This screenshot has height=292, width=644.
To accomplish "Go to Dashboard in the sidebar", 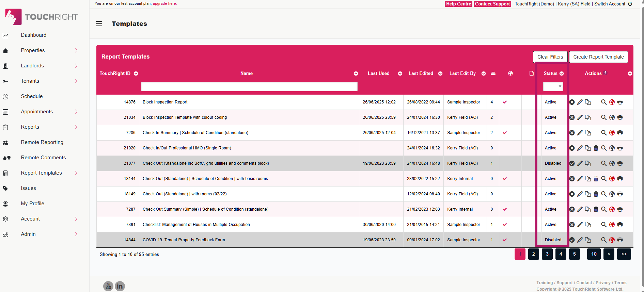I will click(x=33, y=35).
